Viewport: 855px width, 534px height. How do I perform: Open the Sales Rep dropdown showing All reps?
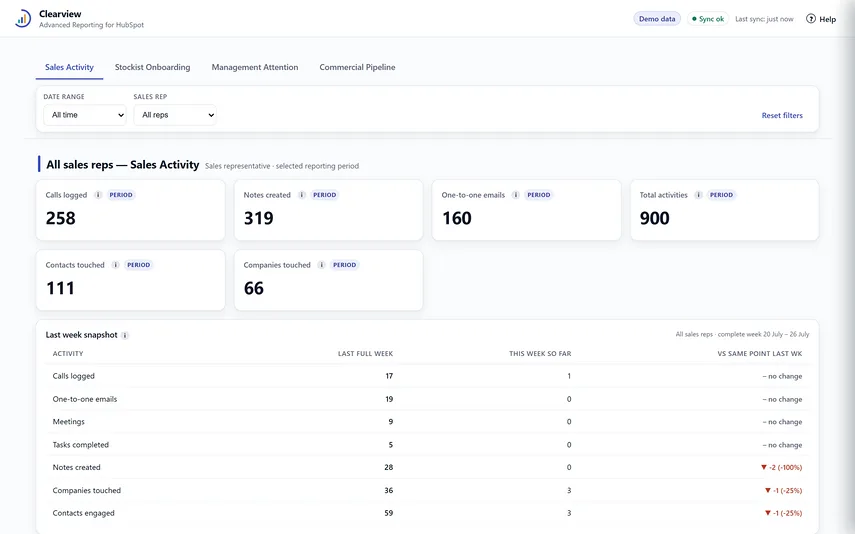pos(175,115)
